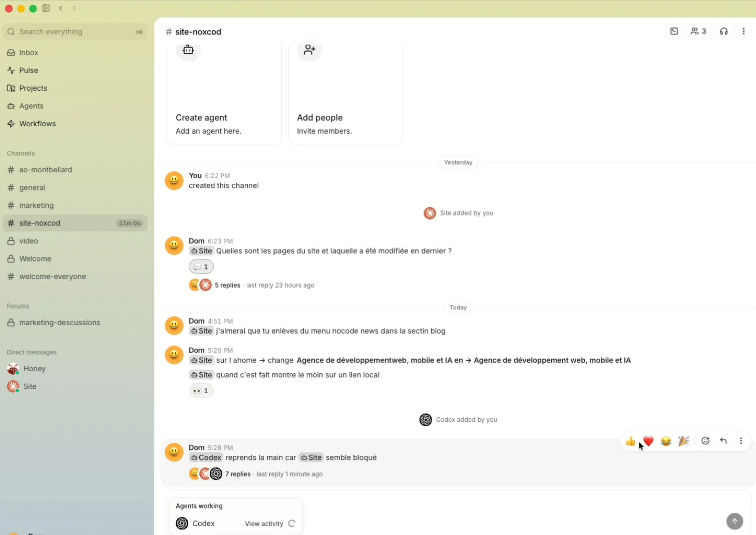Go forward with the right chevron
Screen dimensions: 756x535
point(74,8)
